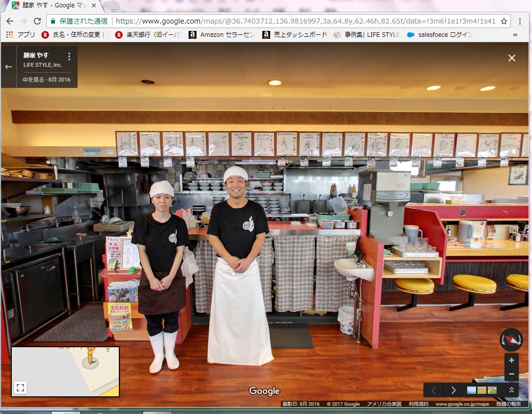532x414 pixels.
Task: Close Street View with the X icon
Action: click(511, 58)
